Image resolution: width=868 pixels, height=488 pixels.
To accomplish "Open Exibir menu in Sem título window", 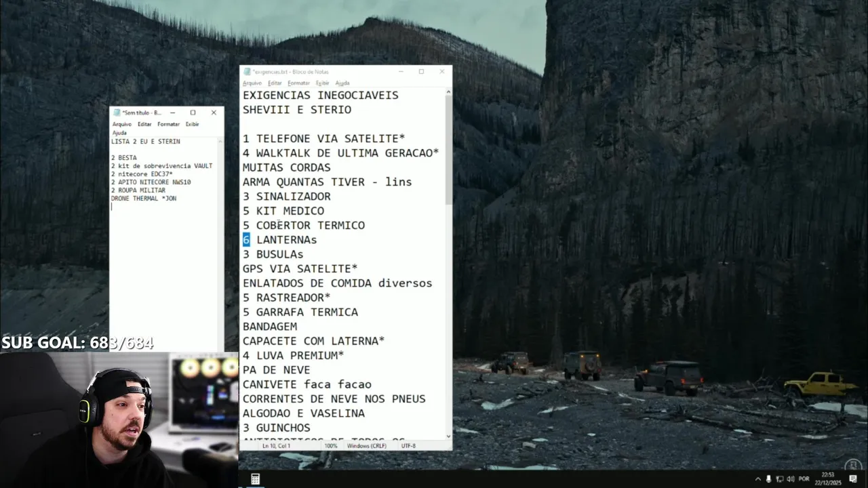I will [x=193, y=124].
